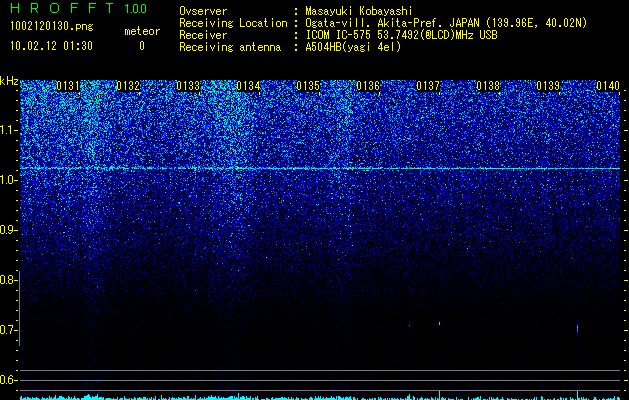This screenshot has width=629, height=400.
Task: Click the 0.9 kHz frequency axis label
Action: (x=8, y=230)
